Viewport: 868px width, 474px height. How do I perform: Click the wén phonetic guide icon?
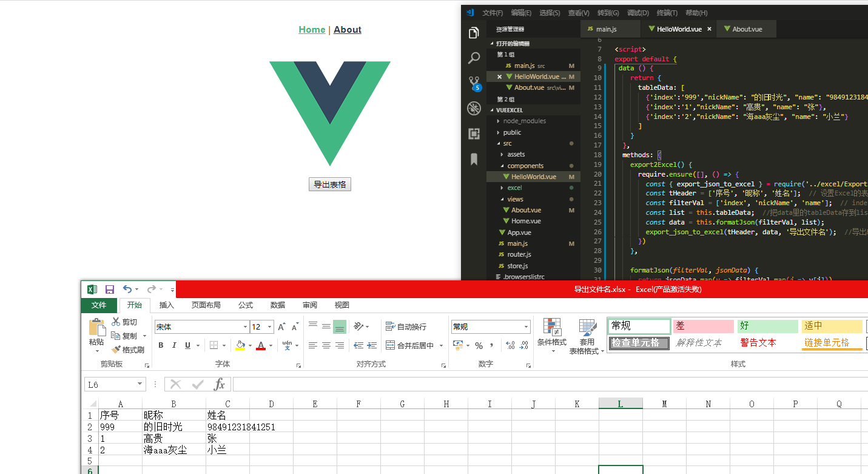tap(287, 345)
